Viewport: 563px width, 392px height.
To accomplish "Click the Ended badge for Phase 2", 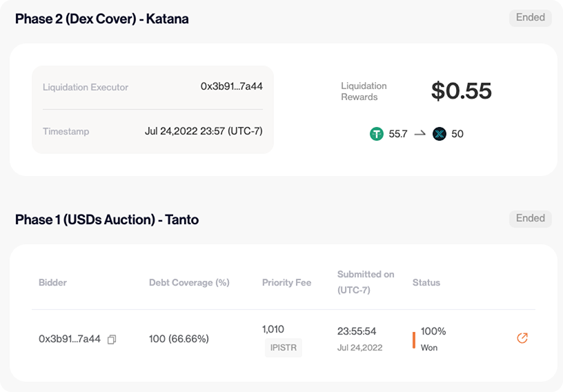I will [530, 17].
